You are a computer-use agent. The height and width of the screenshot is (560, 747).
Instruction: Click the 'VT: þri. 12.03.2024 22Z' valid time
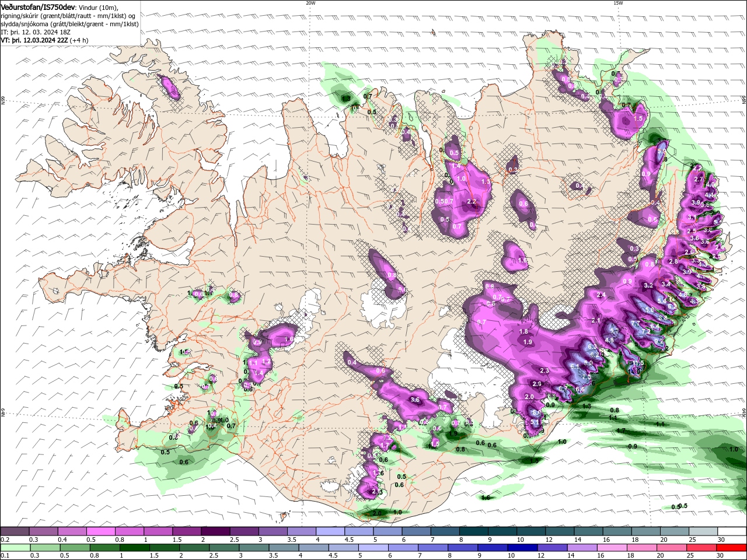[34, 40]
